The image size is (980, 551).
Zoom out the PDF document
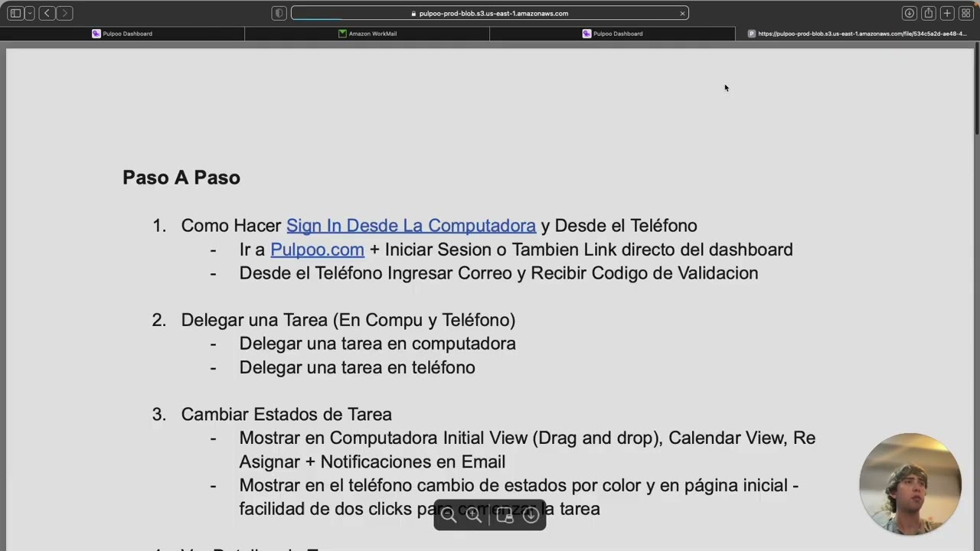coord(449,516)
